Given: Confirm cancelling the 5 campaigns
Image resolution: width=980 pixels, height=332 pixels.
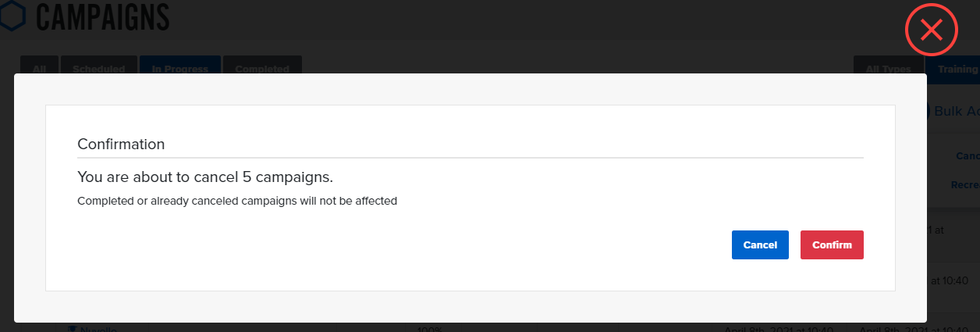Looking at the screenshot, I should (x=832, y=245).
